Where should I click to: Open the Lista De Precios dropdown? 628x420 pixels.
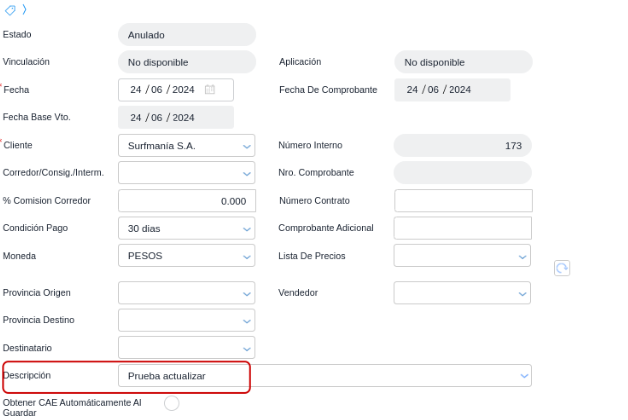pos(522,256)
